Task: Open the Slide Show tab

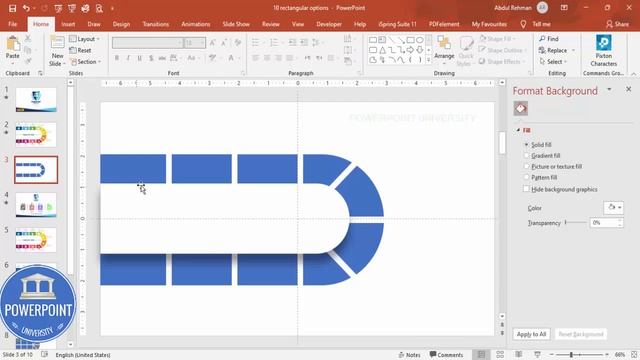Action: point(236,24)
